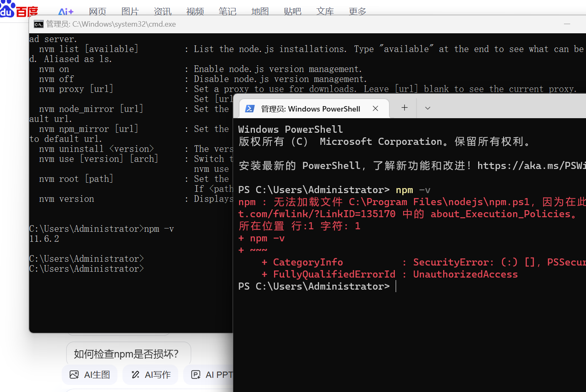
Task: Click the PowerShell icon in the tab
Action: [x=250, y=109]
